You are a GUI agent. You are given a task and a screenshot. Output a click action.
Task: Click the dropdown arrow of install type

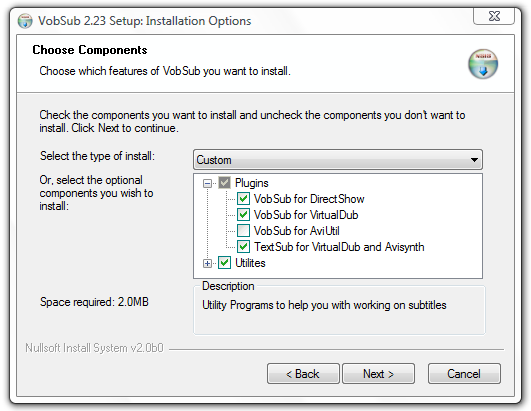pos(474,160)
